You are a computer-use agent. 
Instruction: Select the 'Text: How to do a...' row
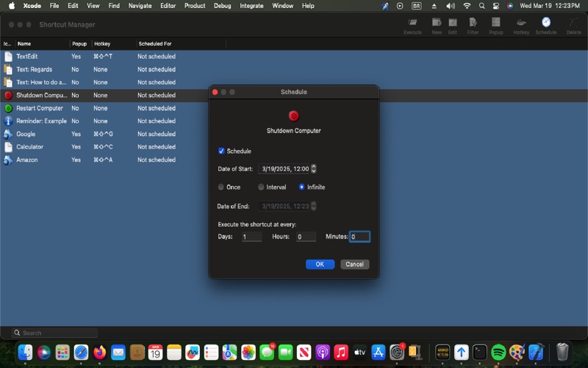point(294,82)
